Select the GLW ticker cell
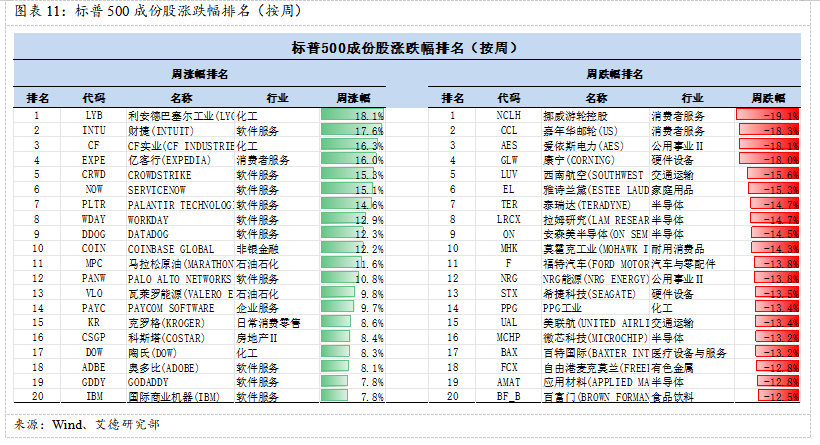 [508, 160]
